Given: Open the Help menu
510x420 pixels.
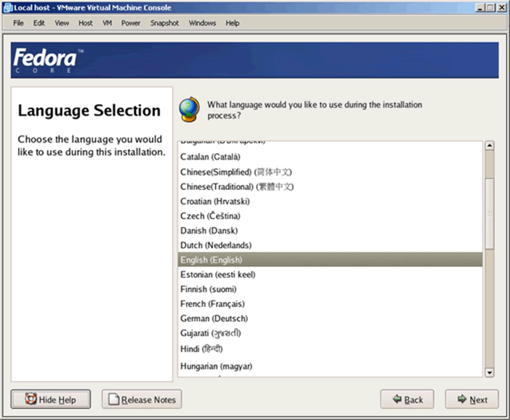Looking at the screenshot, I should 232,23.
